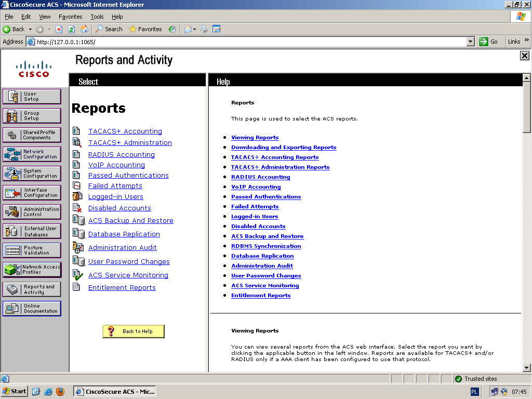Click the Failed Attempts report icon

tap(77, 185)
